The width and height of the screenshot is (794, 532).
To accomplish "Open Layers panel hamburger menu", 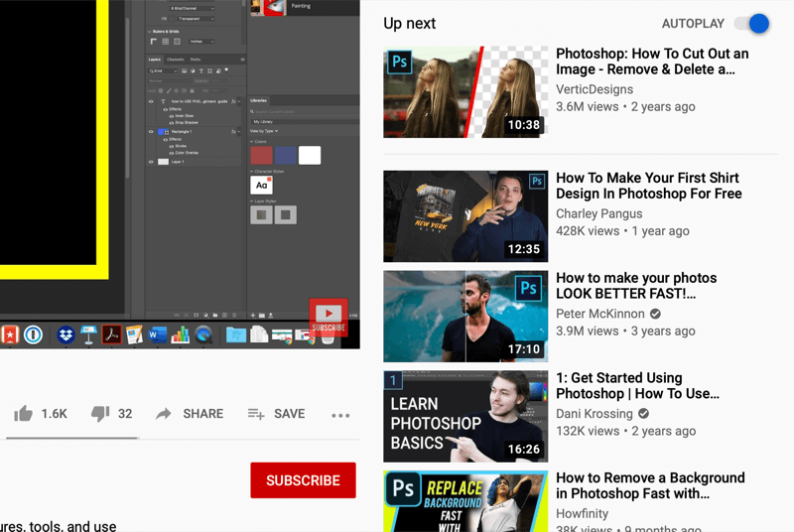I will pos(242,60).
